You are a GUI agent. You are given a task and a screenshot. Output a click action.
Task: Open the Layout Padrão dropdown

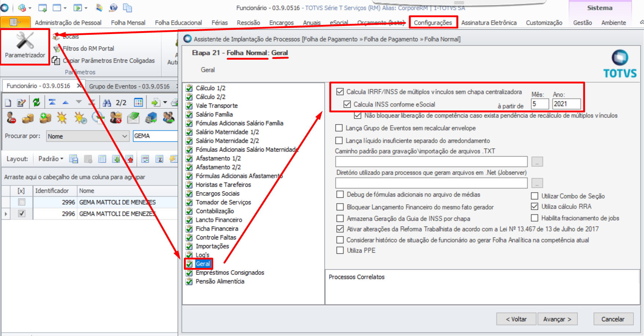51,159
